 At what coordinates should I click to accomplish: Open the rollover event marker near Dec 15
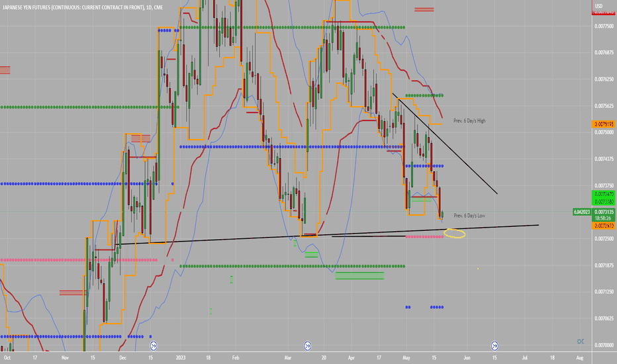click(154, 346)
